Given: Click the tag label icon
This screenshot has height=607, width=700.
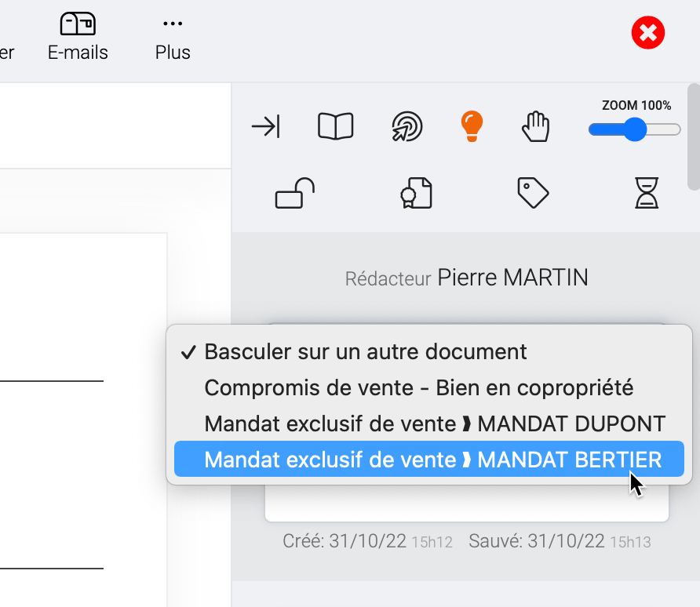Looking at the screenshot, I should tap(533, 193).
